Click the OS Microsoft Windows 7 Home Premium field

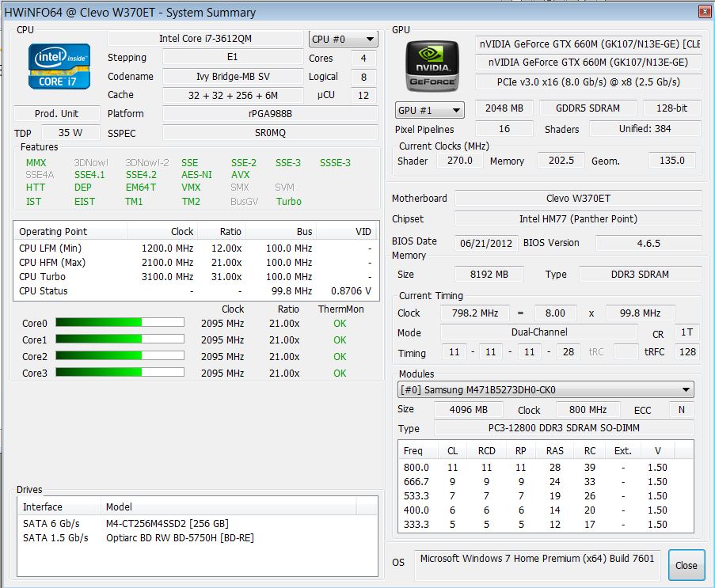[537, 564]
